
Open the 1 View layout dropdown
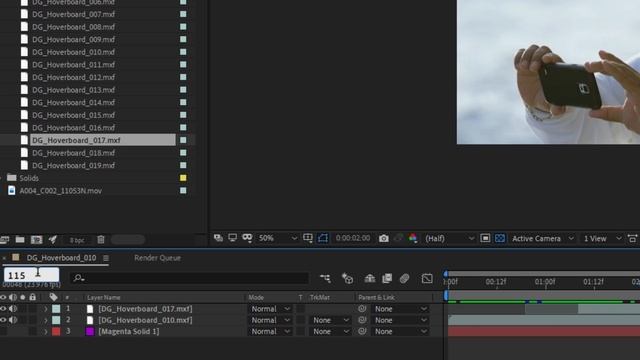pos(602,238)
